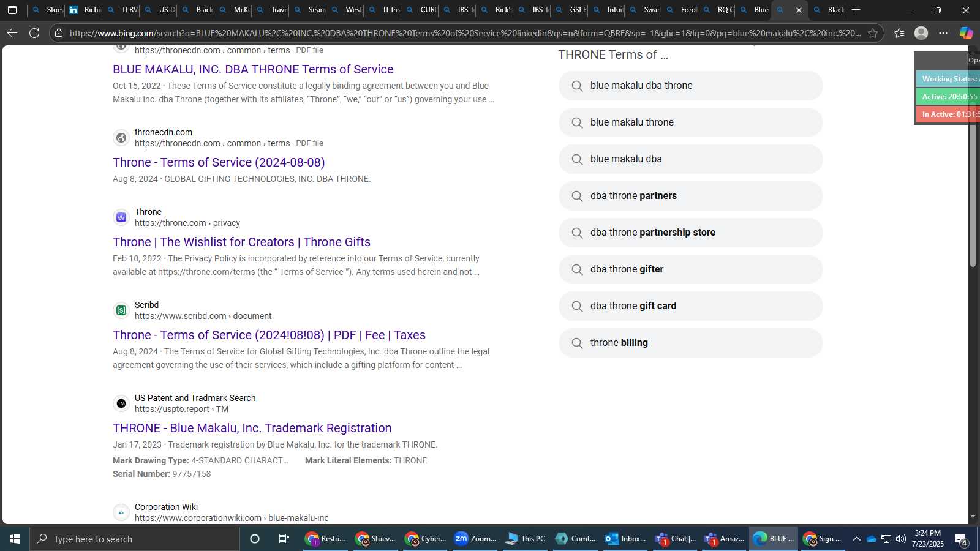Open Throne - Terms of Service (2024-08-08) link

point(219,162)
